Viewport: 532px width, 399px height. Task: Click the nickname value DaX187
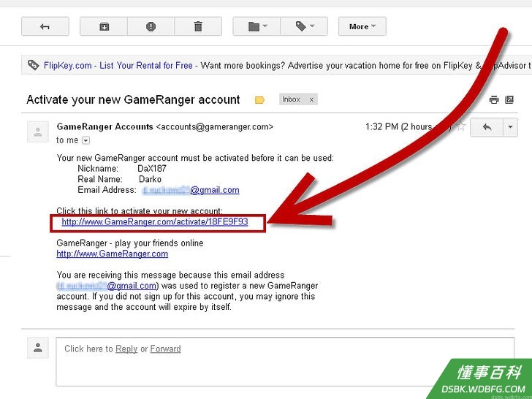(152, 168)
